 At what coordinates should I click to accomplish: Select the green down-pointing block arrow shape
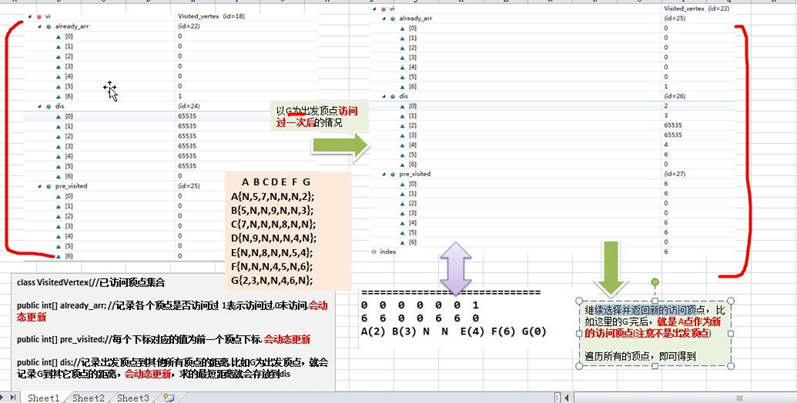pyautogui.click(x=610, y=268)
